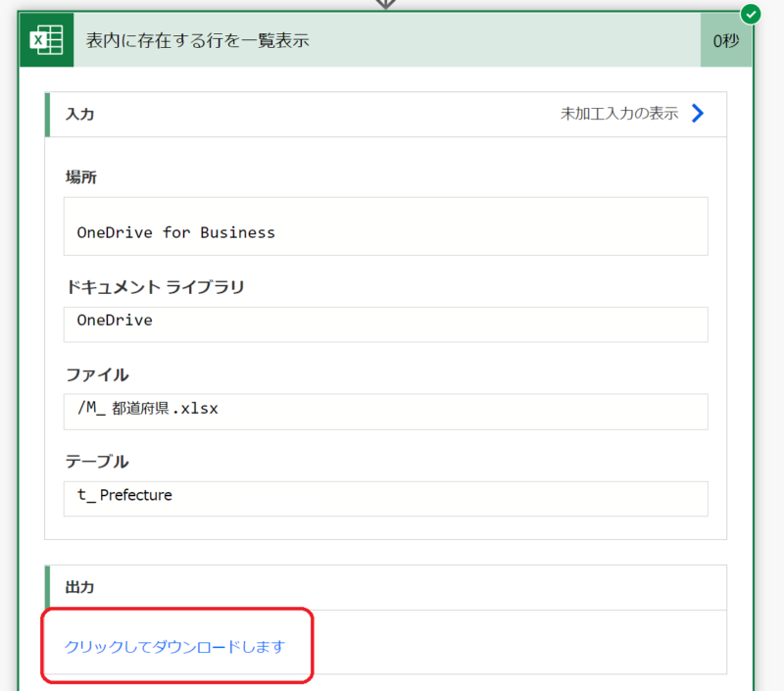Click the テーブル field label
The image size is (784, 691).
(96, 461)
